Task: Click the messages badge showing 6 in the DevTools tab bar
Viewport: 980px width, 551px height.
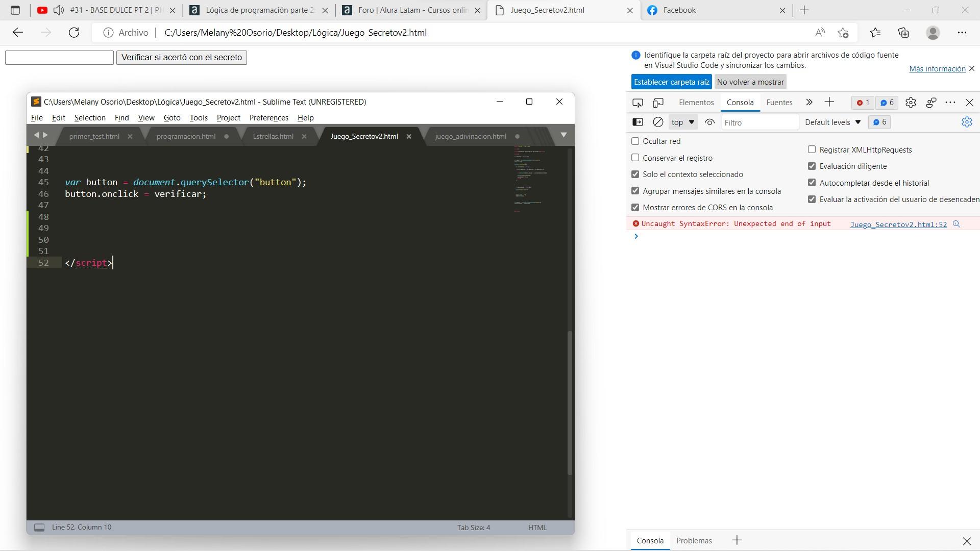Action: [887, 103]
